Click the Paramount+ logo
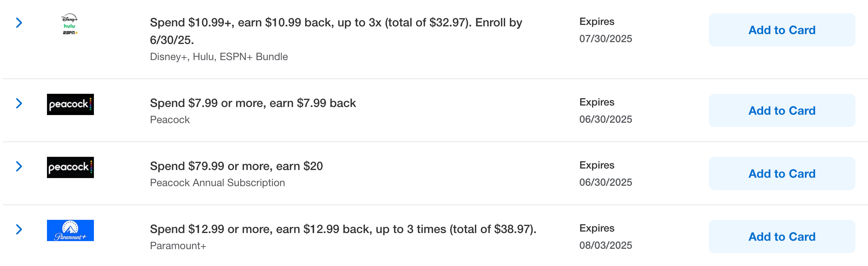 [x=70, y=230]
